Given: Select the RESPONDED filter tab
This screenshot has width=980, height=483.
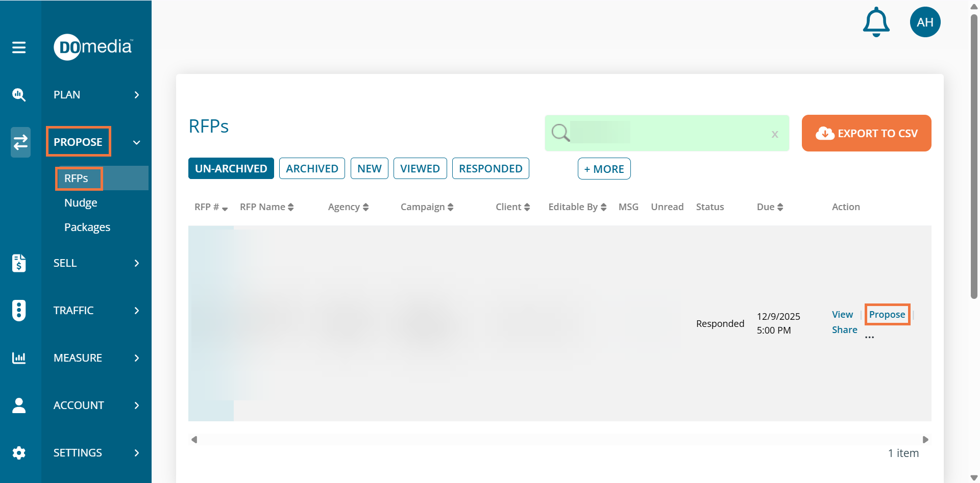Looking at the screenshot, I should (x=490, y=169).
